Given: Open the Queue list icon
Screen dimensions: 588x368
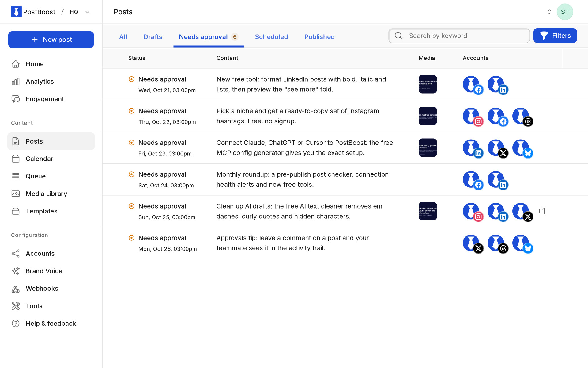Looking at the screenshot, I should click(x=16, y=176).
